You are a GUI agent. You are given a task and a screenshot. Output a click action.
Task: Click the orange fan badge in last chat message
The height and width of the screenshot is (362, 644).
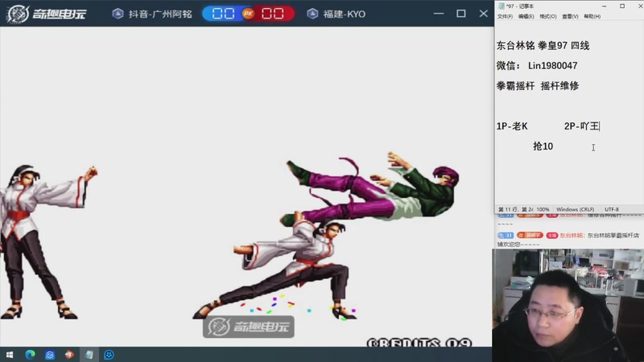tap(530, 235)
